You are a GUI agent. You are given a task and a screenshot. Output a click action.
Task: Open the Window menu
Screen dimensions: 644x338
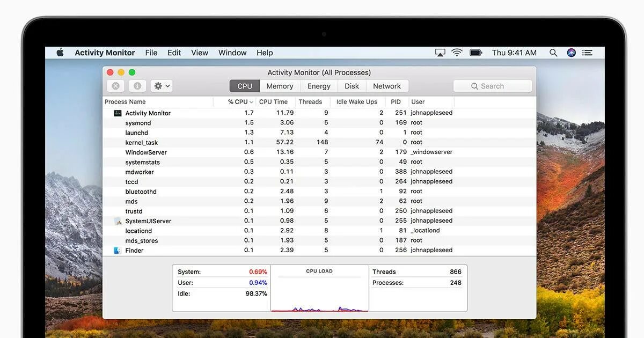click(x=232, y=53)
